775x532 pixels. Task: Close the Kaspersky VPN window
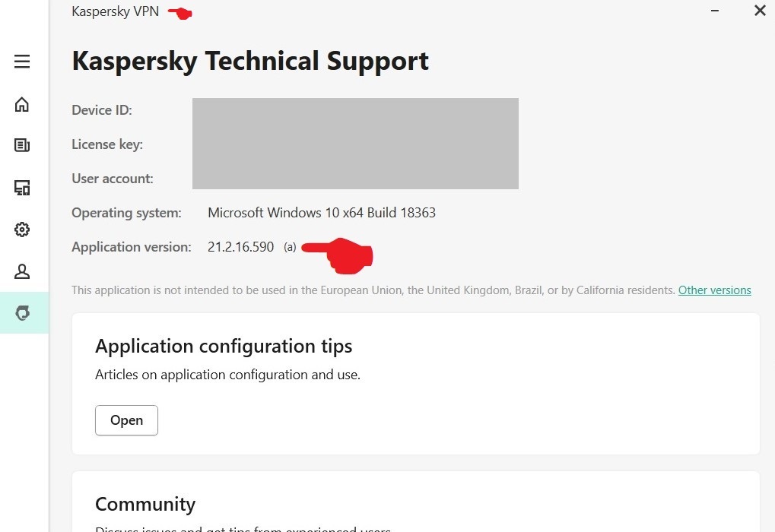click(x=761, y=11)
